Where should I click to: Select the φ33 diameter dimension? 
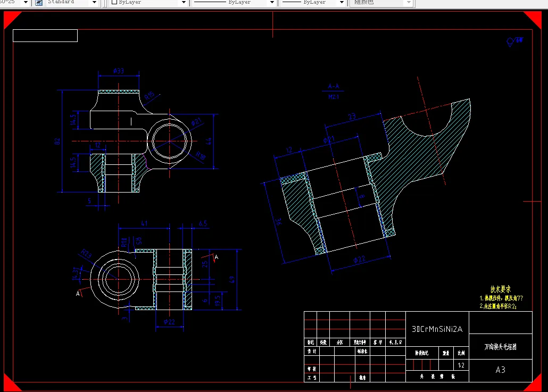(119, 71)
